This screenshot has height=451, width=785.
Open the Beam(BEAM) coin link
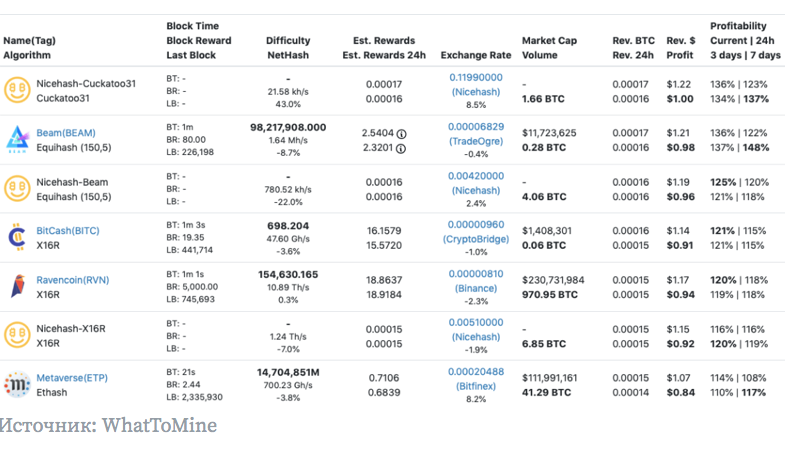point(66,133)
